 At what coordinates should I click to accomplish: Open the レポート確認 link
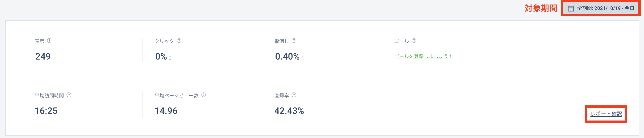(606, 114)
